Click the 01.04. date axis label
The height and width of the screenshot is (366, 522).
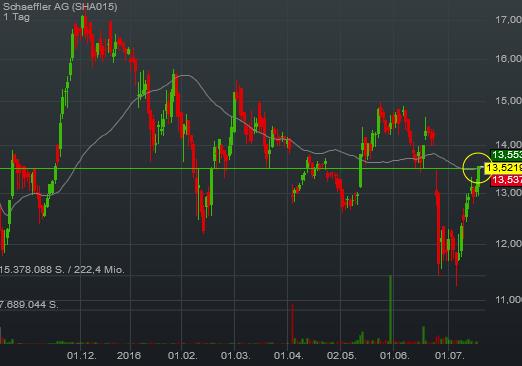tap(289, 356)
